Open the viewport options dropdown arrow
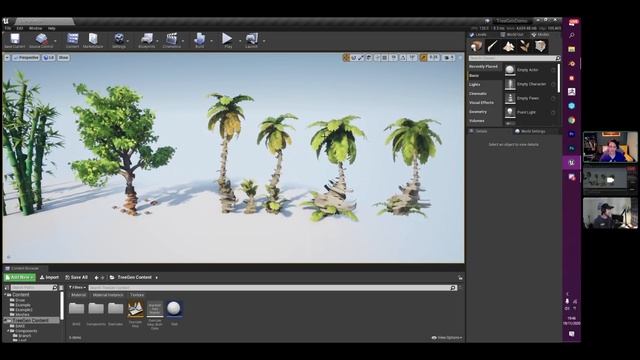The image size is (640, 360). tap(7, 58)
